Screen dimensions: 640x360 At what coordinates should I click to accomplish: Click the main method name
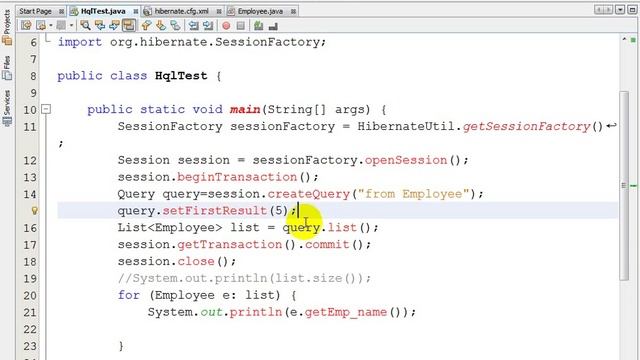(245, 109)
